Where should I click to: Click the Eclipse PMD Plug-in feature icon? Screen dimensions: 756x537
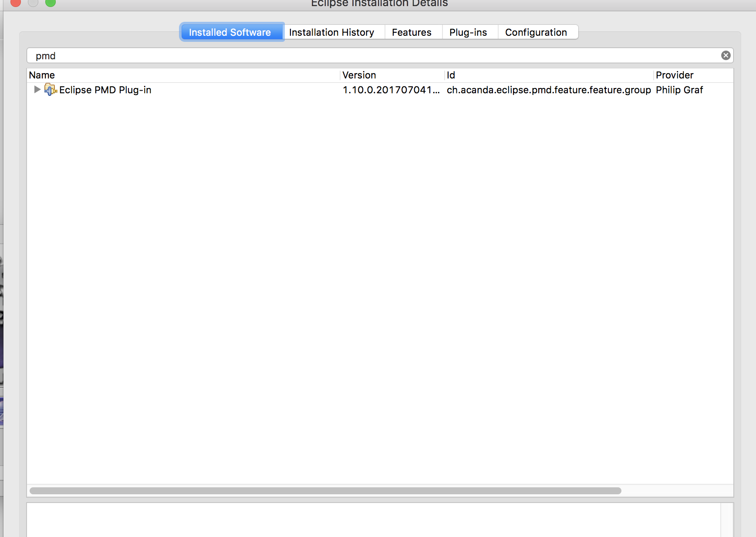50,90
